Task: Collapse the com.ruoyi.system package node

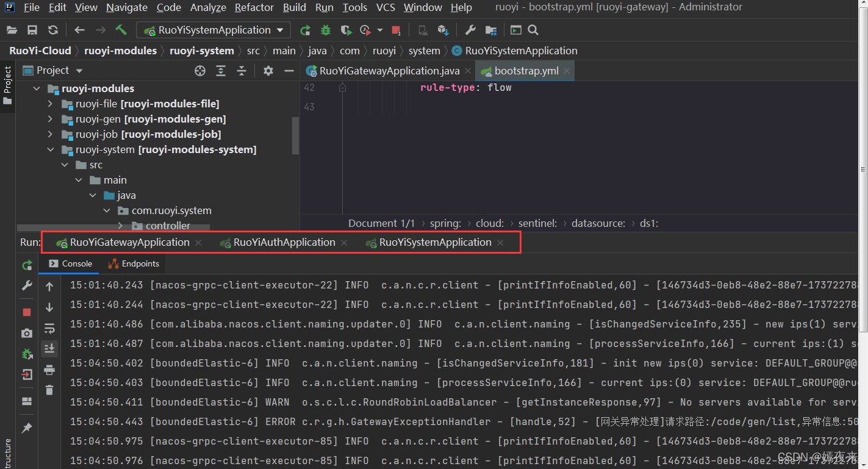Action: [107, 210]
